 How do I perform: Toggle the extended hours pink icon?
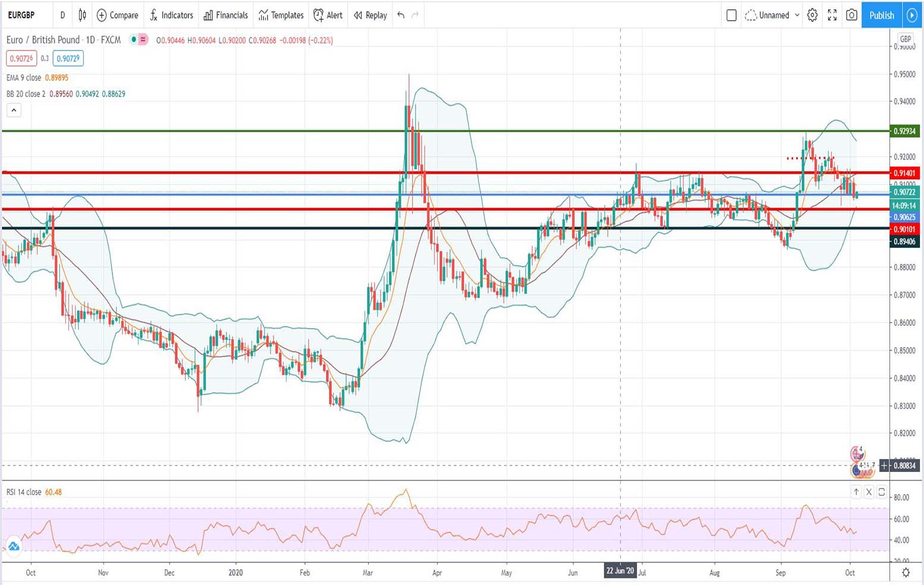[142, 40]
